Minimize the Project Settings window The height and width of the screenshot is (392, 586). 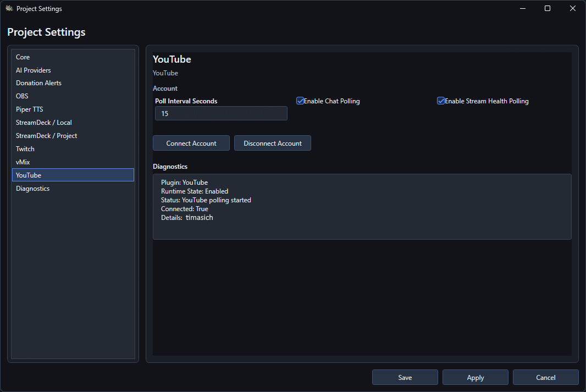click(523, 8)
